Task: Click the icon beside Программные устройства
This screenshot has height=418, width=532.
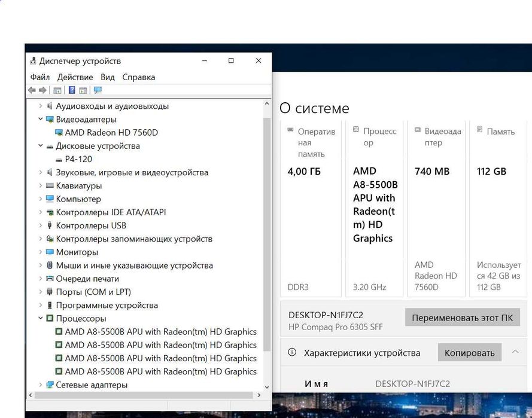Action: pos(50,305)
